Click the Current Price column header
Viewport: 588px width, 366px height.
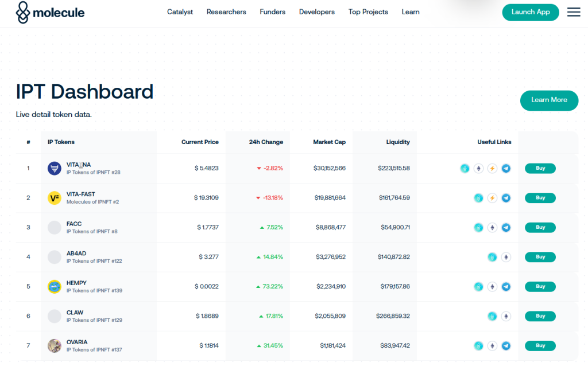coord(200,142)
